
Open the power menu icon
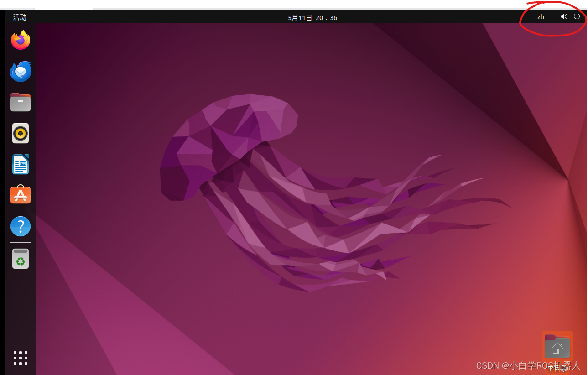577,16
